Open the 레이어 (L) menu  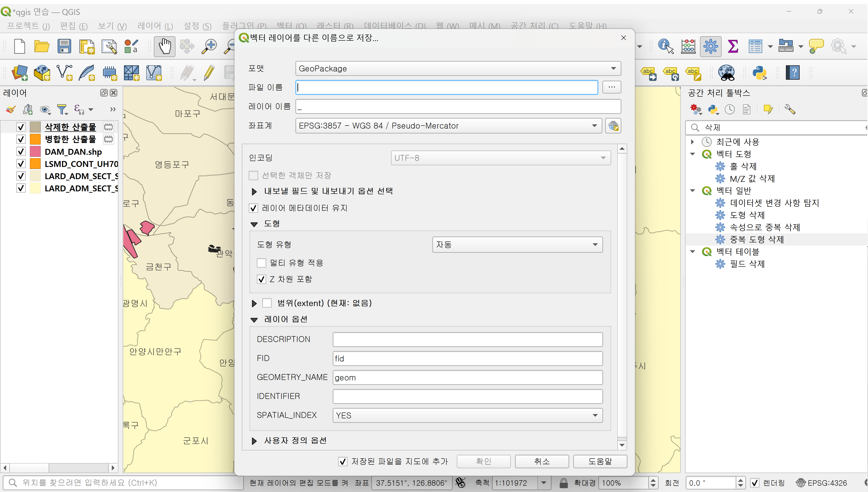(x=155, y=26)
